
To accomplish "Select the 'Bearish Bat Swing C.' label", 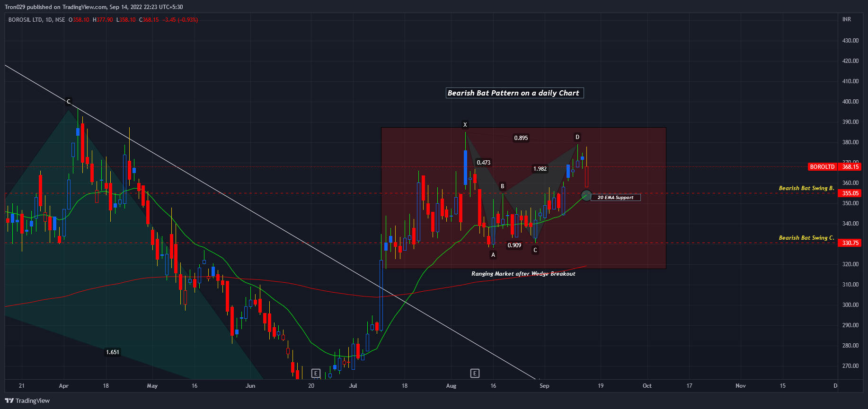I will click(x=806, y=238).
